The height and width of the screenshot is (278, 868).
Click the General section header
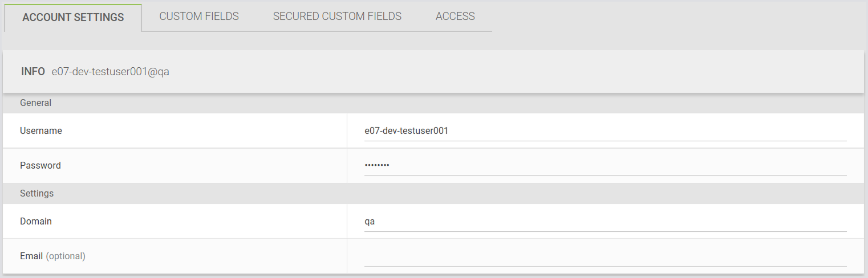(36, 103)
